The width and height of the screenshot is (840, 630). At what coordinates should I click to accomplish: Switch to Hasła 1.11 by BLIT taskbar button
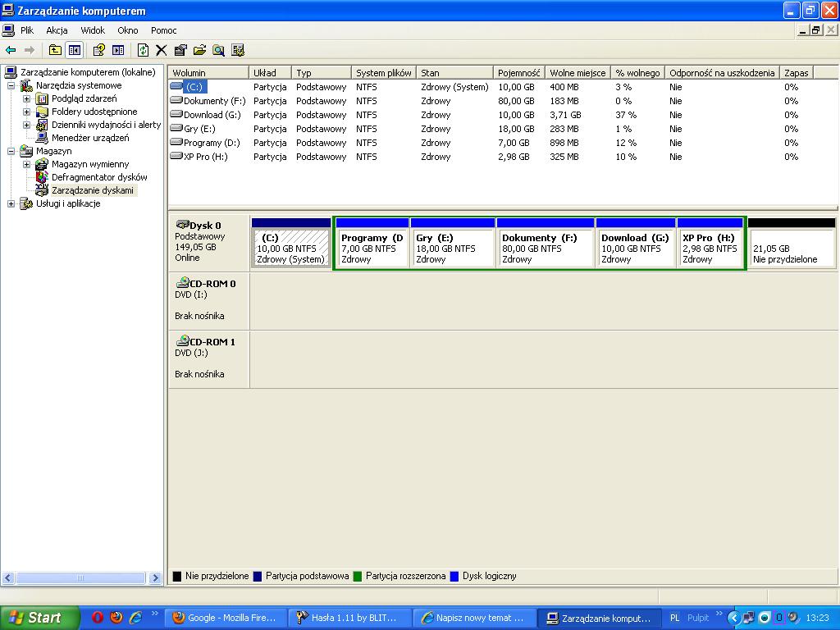click(x=349, y=618)
